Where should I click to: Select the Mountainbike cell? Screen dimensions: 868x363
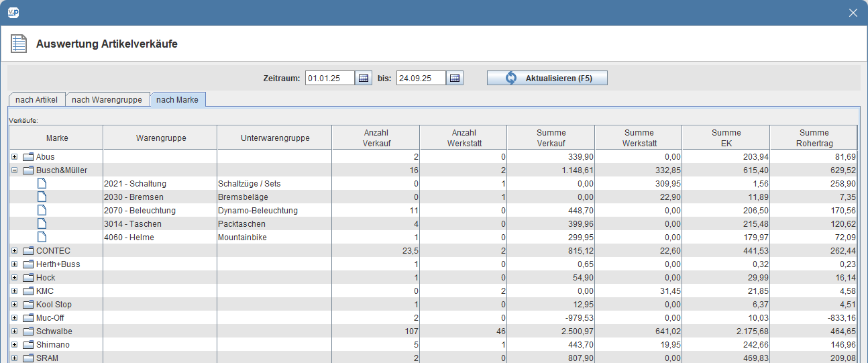click(x=274, y=237)
